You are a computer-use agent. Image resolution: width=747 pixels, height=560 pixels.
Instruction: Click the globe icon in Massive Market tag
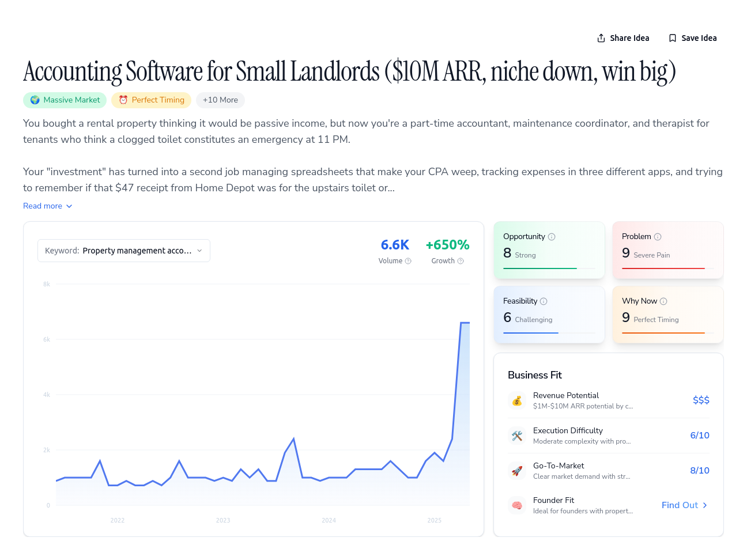(35, 100)
